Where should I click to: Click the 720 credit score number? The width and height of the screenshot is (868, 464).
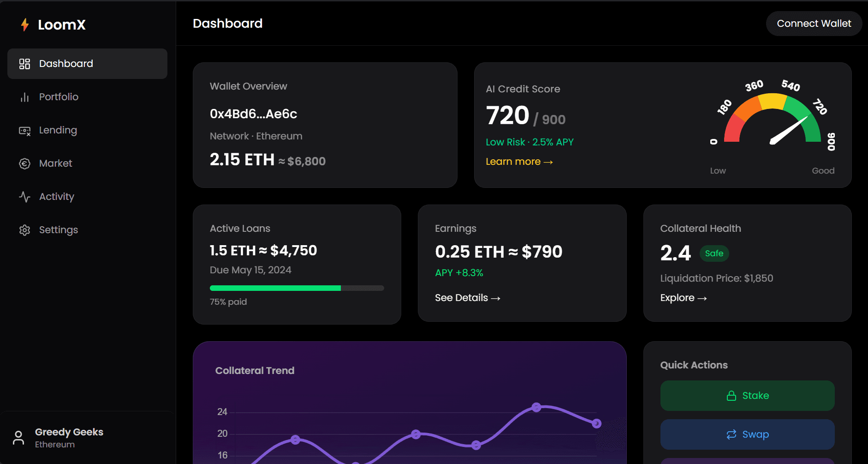coord(507,115)
